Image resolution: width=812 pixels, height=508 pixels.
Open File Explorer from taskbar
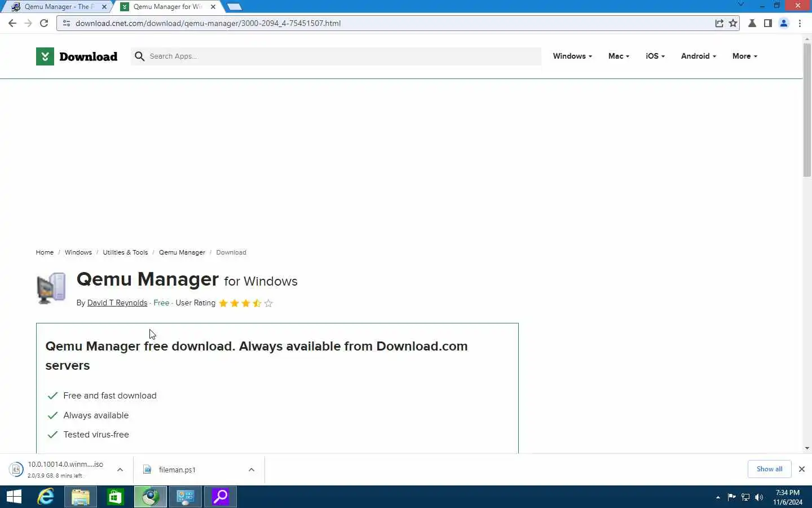coord(81,497)
